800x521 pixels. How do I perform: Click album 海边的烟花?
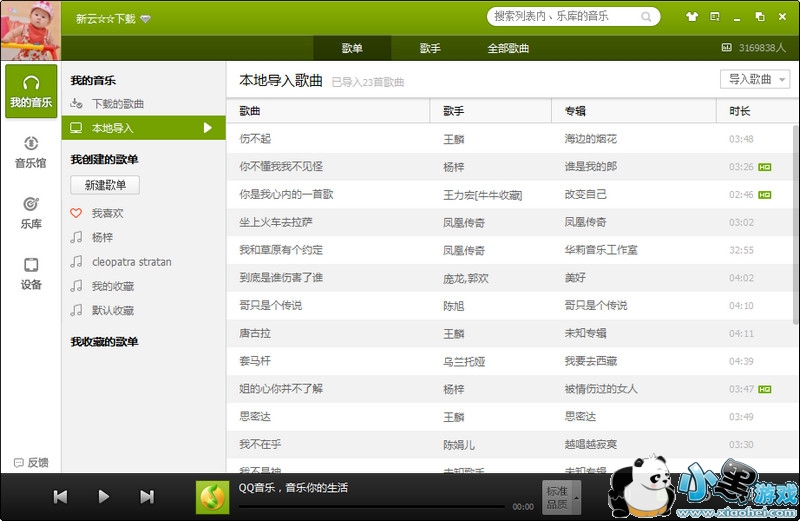pos(590,139)
